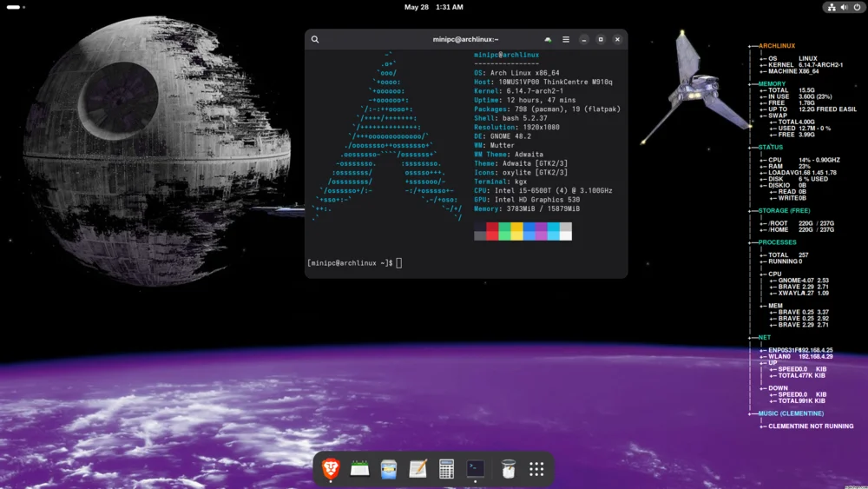Click the WM: Mutter line

tap(494, 145)
